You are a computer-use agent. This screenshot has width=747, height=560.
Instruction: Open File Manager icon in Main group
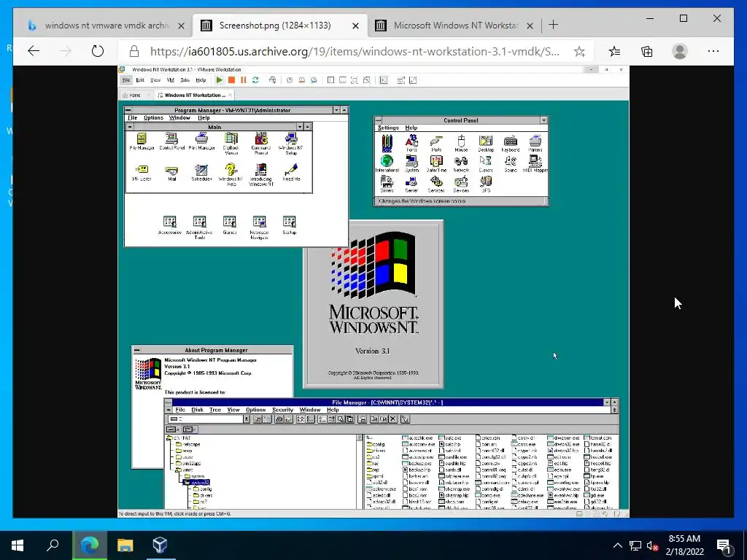(x=142, y=139)
